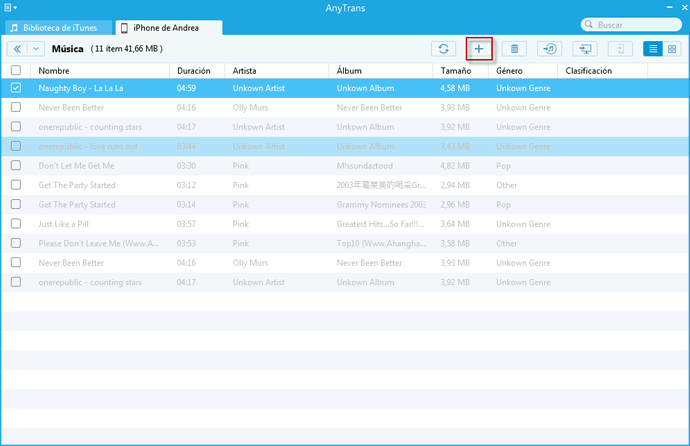
Task: Select the song name Don't Let Me Get Me
Action: pyautogui.click(x=77, y=165)
